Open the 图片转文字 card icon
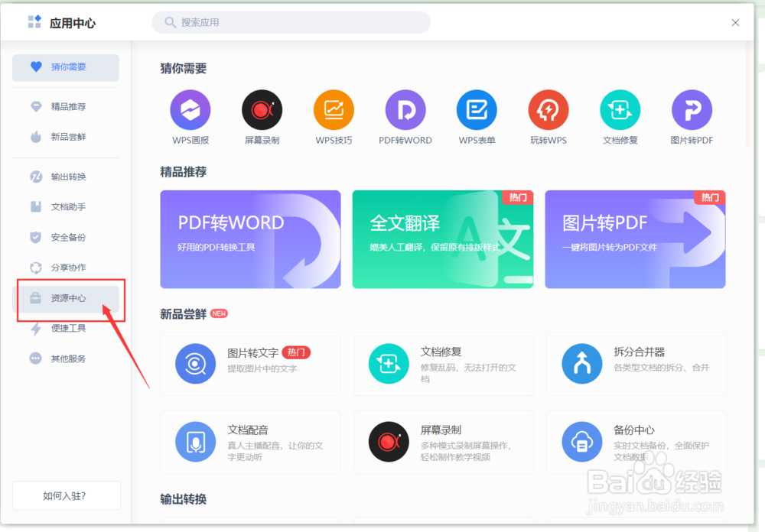765x532 pixels. click(195, 364)
